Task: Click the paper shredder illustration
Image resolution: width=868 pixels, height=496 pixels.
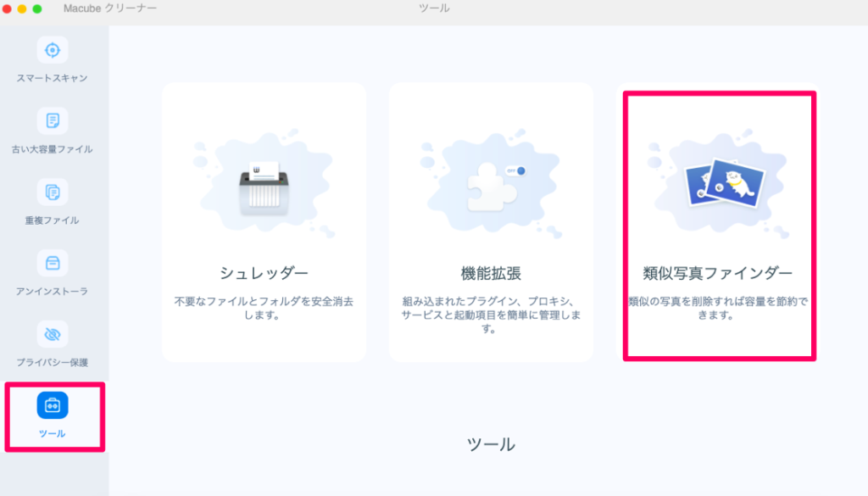Action: click(x=264, y=185)
